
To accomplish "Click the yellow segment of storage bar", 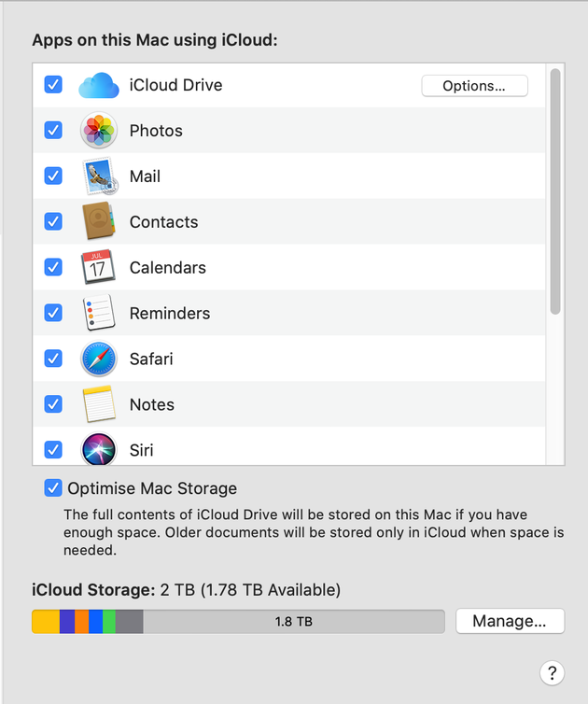I will tap(46, 622).
